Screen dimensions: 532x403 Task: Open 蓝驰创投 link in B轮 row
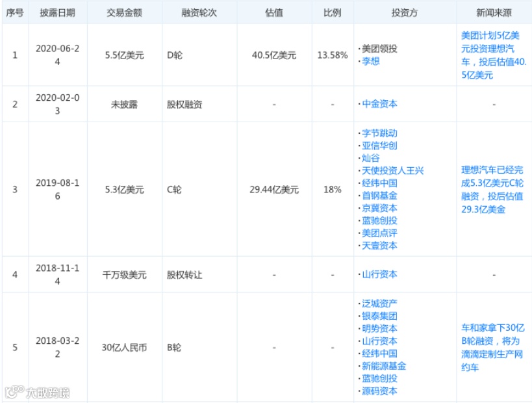pos(379,378)
